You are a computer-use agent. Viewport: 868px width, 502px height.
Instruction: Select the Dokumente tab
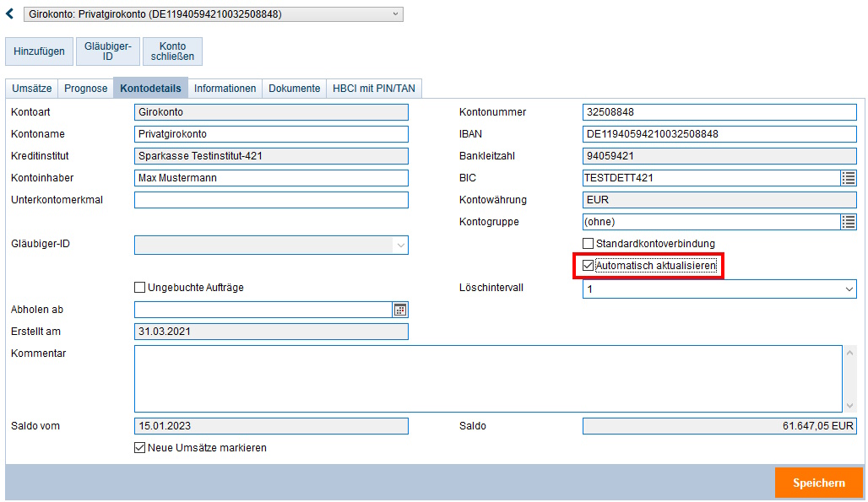[294, 89]
